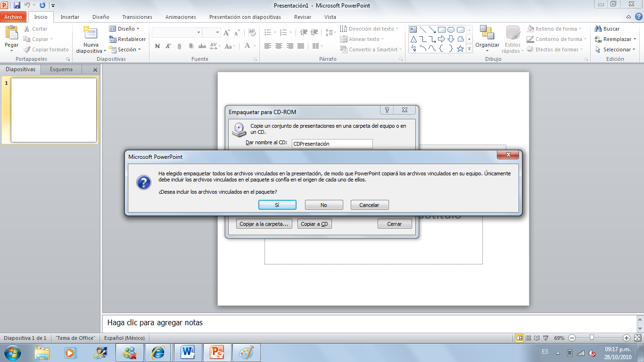Click the slide sorter view icon

click(528, 338)
